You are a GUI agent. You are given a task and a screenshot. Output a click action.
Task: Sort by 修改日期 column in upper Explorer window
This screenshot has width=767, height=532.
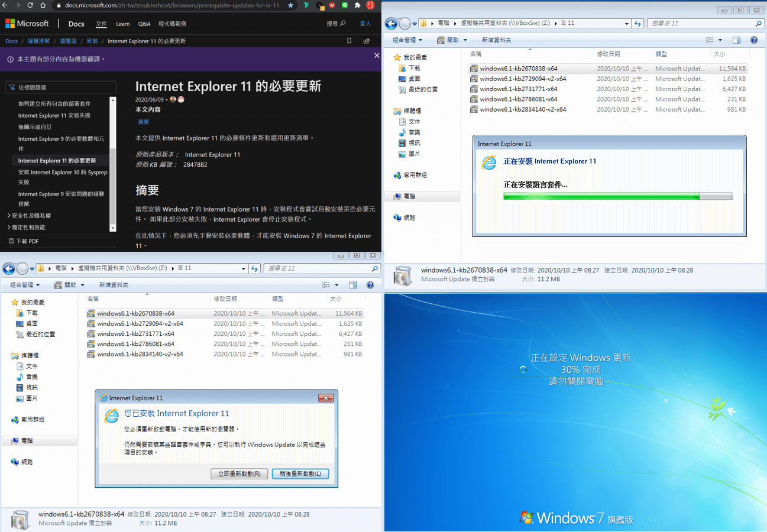[x=622, y=54]
